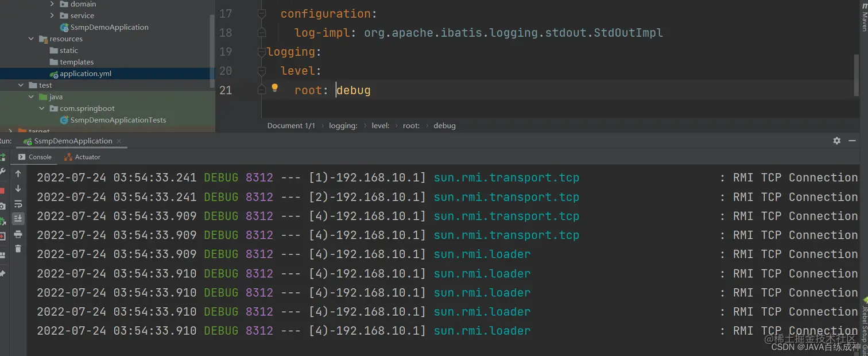The height and width of the screenshot is (356, 868).
Task: Click 'org.apache.ibatis.logging.stdout.StdOutImpl' value
Action: click(x=513, y=33)
